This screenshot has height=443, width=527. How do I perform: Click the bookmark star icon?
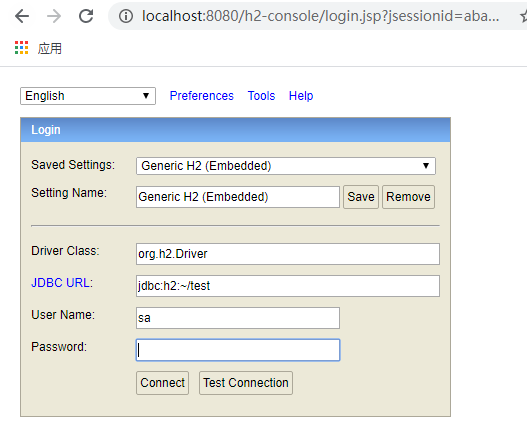point(523,16)
